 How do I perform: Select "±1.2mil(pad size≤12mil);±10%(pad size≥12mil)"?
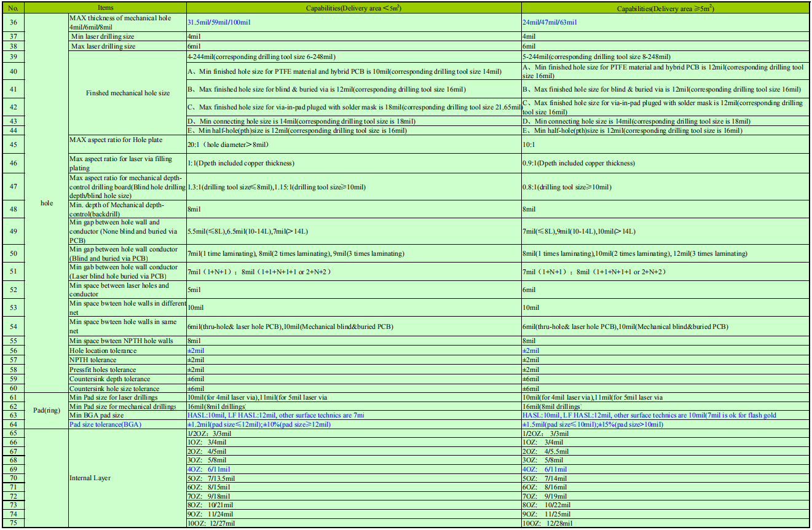coord(353,425)
